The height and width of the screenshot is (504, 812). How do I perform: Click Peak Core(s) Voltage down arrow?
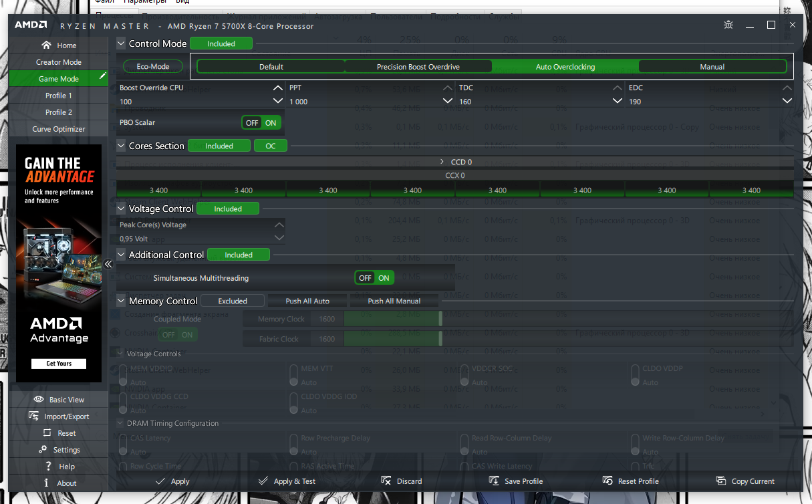279,238
